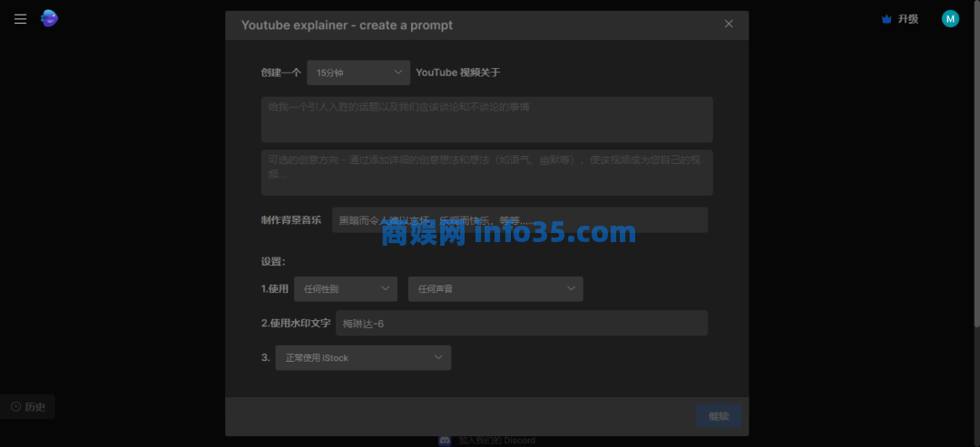This screenshot has height=447, width=980.
Task: Open the 15分钟 duration dropdown
Action: point(358,73)
